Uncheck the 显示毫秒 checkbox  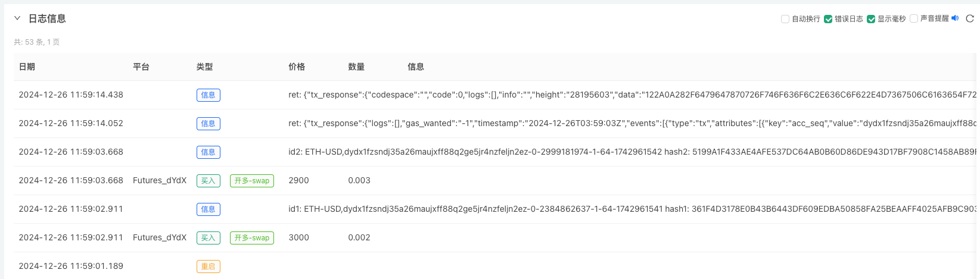871,19
